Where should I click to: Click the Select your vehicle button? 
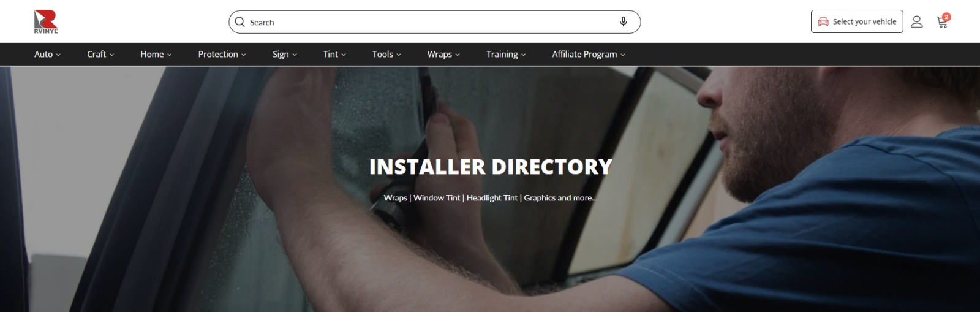click(857, 21)
